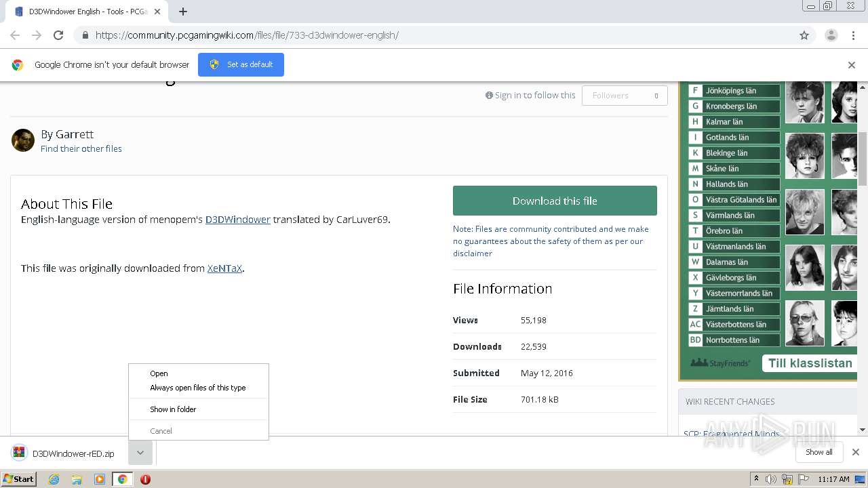The image size is (868, 488).
Task: Open Windows Media Player taskbar icon
Action: [x=100, y=479]
